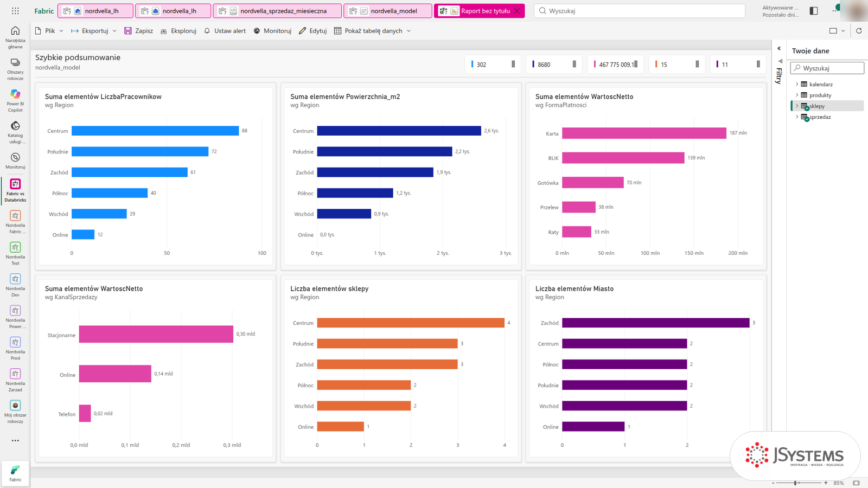Switch to nordvella_sprzedaz_miesieczna tab
Viewport: 868px width, 488px height.
point(278,11)
